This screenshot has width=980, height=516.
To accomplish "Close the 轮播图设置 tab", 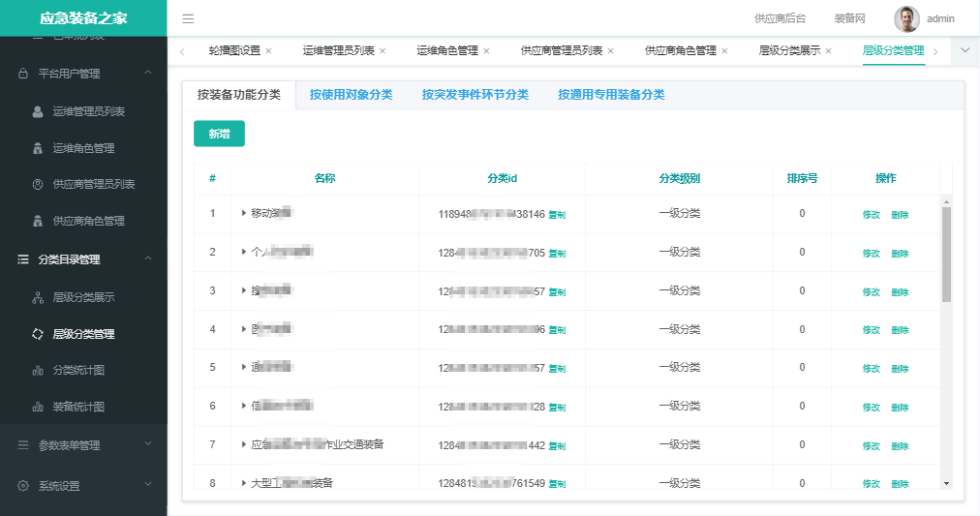I will point(269,51).
